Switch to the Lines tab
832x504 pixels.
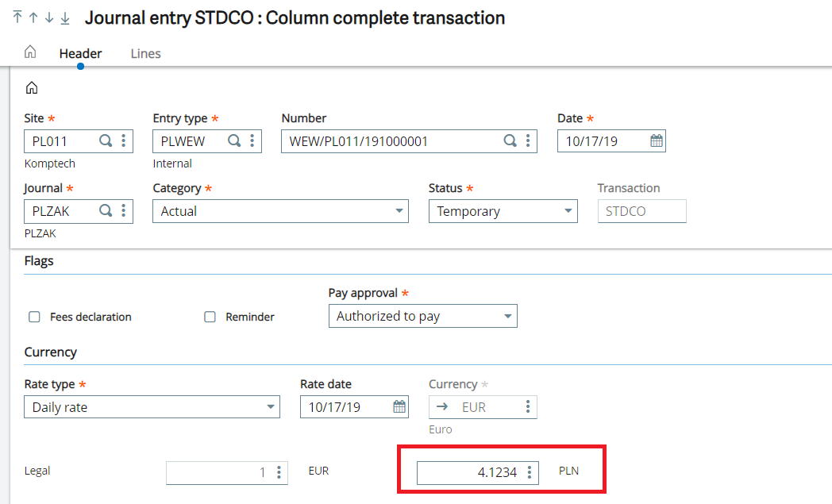[145, 54]
